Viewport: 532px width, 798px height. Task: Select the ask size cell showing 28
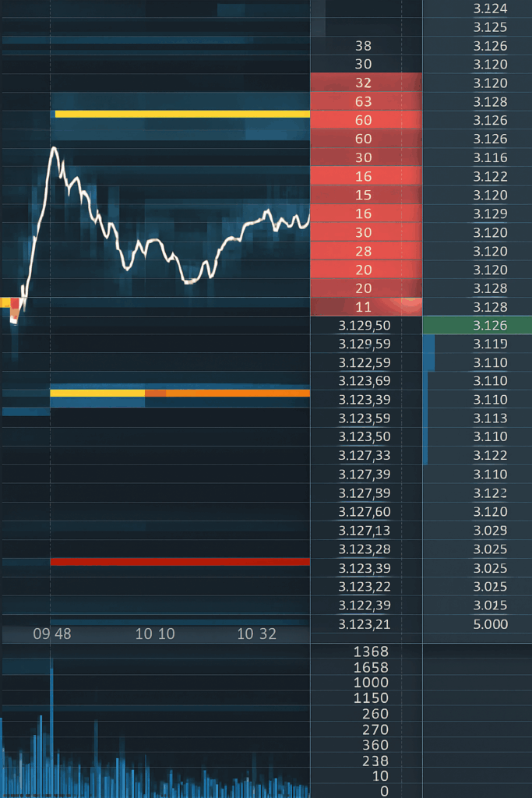click(364, 251)
